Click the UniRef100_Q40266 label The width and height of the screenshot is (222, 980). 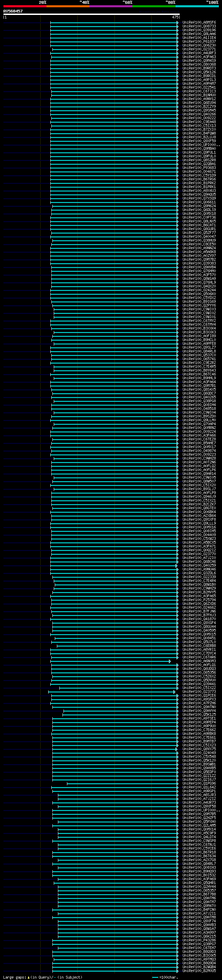click(x=199, y=114)
